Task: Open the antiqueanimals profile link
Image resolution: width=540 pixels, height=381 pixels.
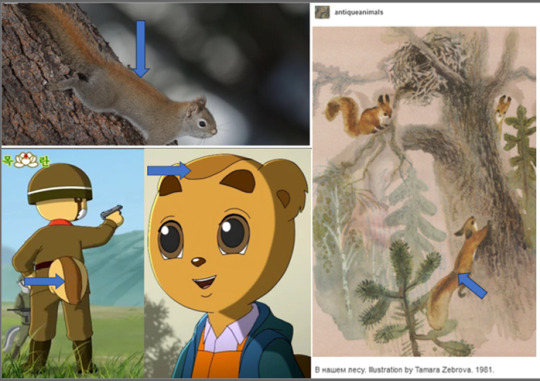Action: [359, 12]
